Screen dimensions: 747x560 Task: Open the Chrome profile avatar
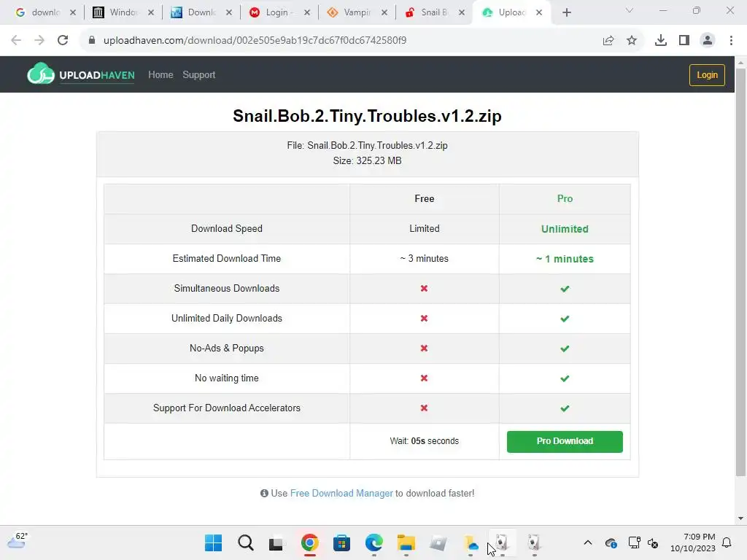click(708, 41)
